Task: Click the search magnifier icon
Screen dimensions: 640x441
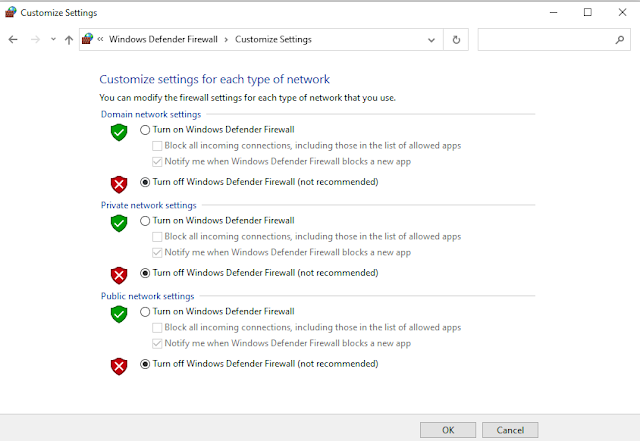Action: (x=620, y=40)
